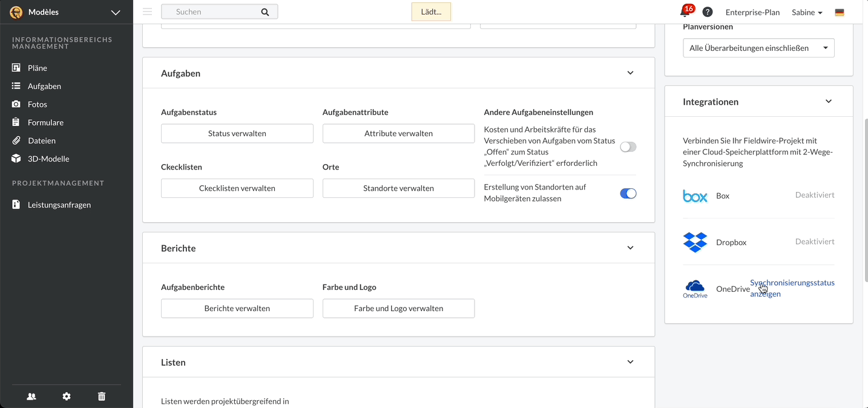
Task: Collapse the Integrationen panel
Action: 829,102
